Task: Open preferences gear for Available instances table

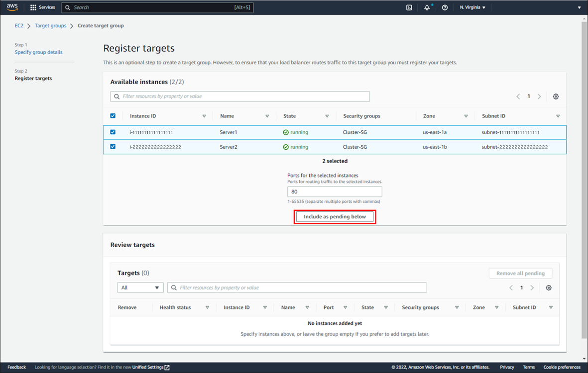Action: [556, 96]
